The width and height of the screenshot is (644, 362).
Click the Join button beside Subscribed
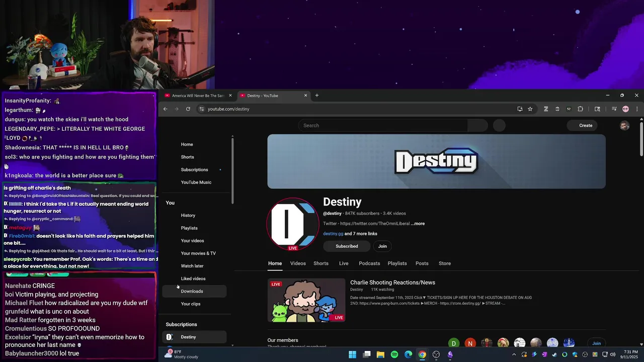382,246
